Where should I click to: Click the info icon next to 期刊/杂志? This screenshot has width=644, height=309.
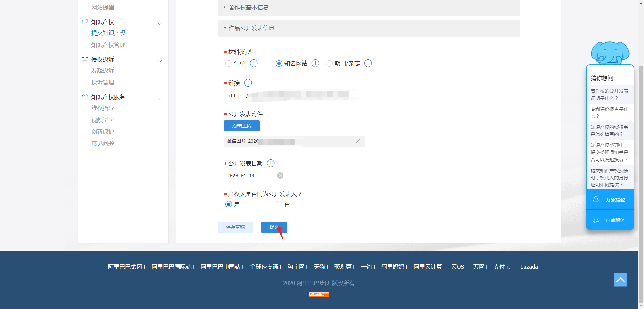(x=368, y=63)
